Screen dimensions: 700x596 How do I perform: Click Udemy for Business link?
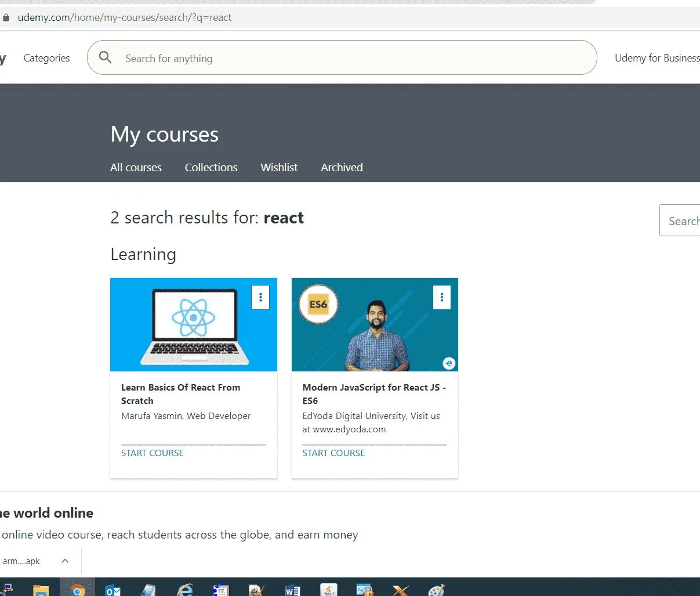click(x=657, y=58)
